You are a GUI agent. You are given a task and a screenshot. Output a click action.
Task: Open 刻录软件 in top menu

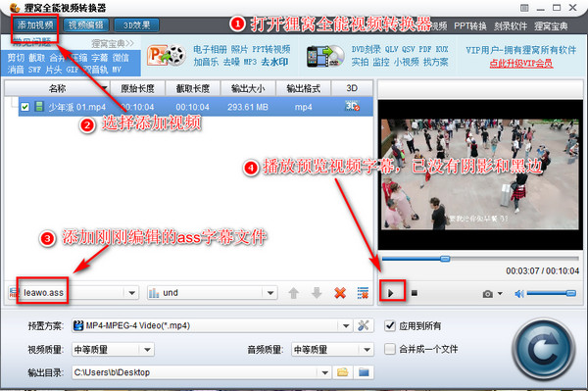tap(511, 25)
